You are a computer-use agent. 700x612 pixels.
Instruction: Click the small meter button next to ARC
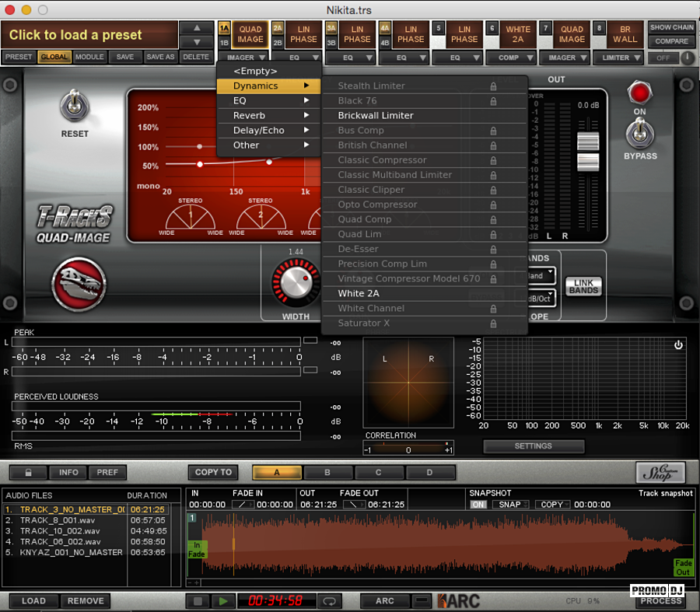click(x=422, y=601)
